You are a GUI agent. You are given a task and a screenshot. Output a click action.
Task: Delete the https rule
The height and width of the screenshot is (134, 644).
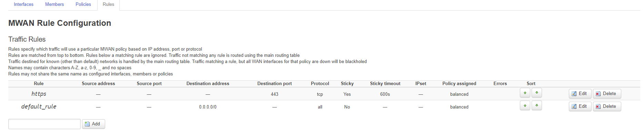607,94
